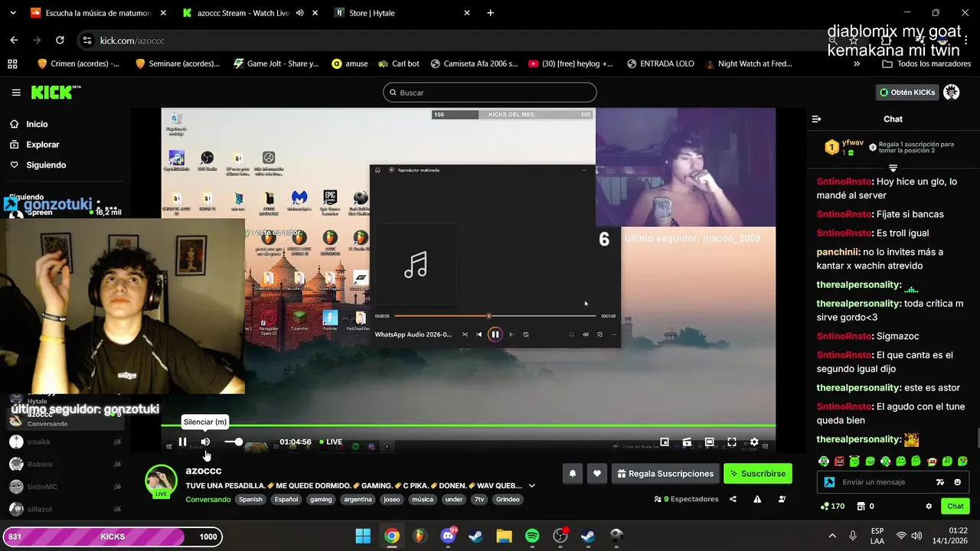
Task: View site information icon in address bar
Action: (x=87, y=41)
